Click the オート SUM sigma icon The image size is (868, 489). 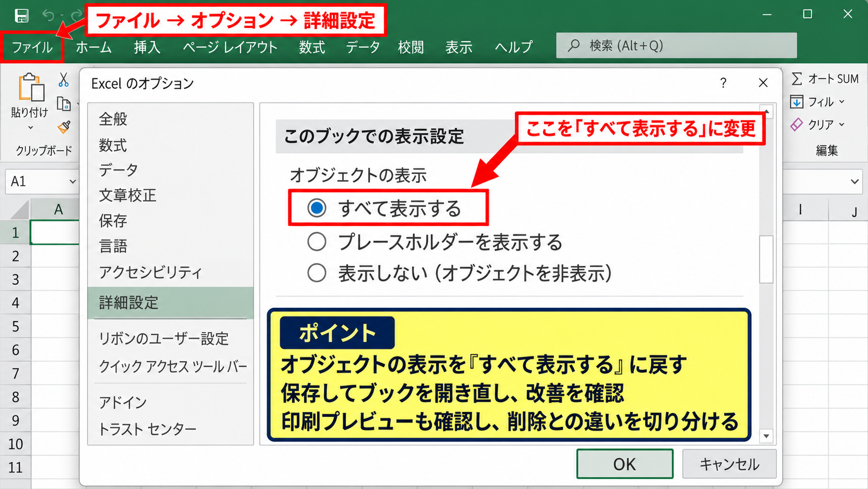[797, 78]
